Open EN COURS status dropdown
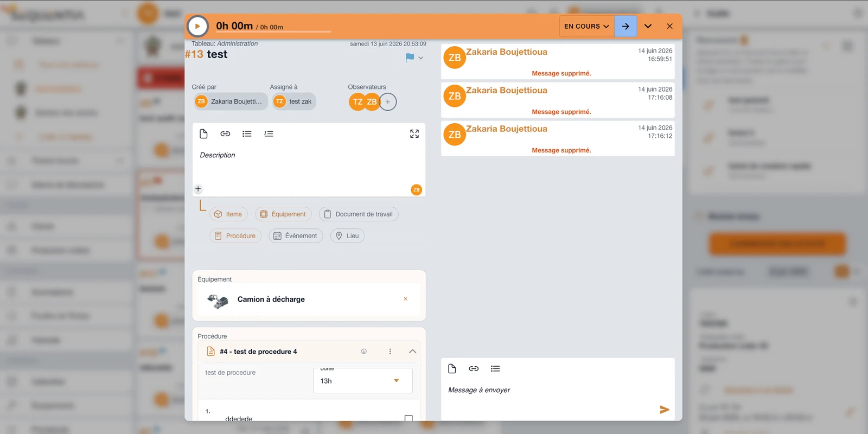 (x=586, y=26)
